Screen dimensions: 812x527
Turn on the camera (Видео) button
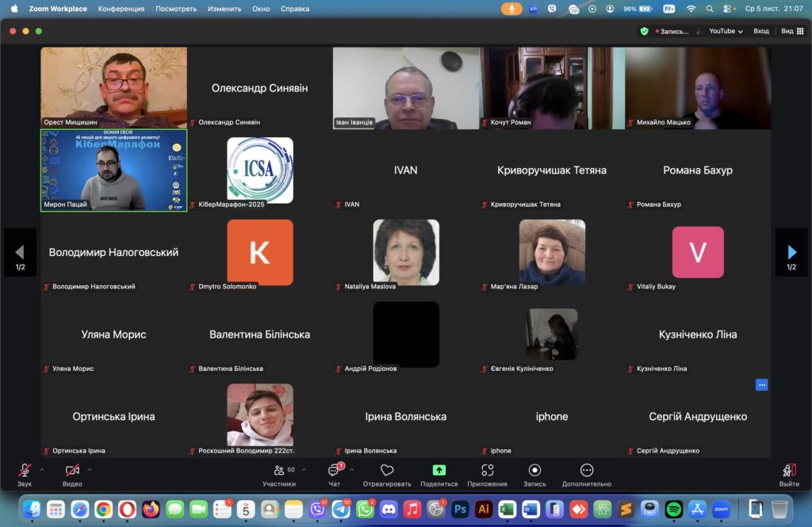click(72, 471)
